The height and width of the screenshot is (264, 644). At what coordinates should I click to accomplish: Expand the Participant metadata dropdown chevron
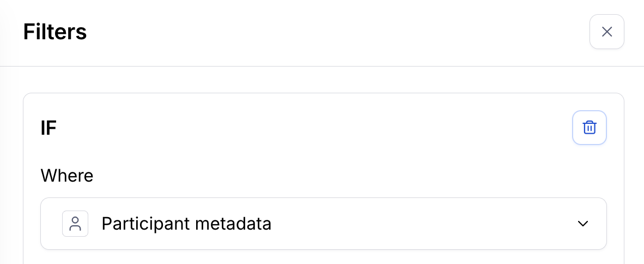pyautogui.click(x=582, y=224)
